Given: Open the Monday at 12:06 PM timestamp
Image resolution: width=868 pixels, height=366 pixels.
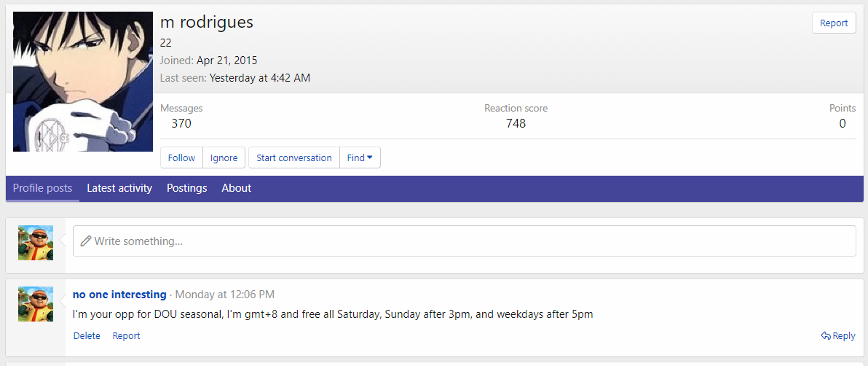Looking at the screenshot, I should (x=225, y=295).
